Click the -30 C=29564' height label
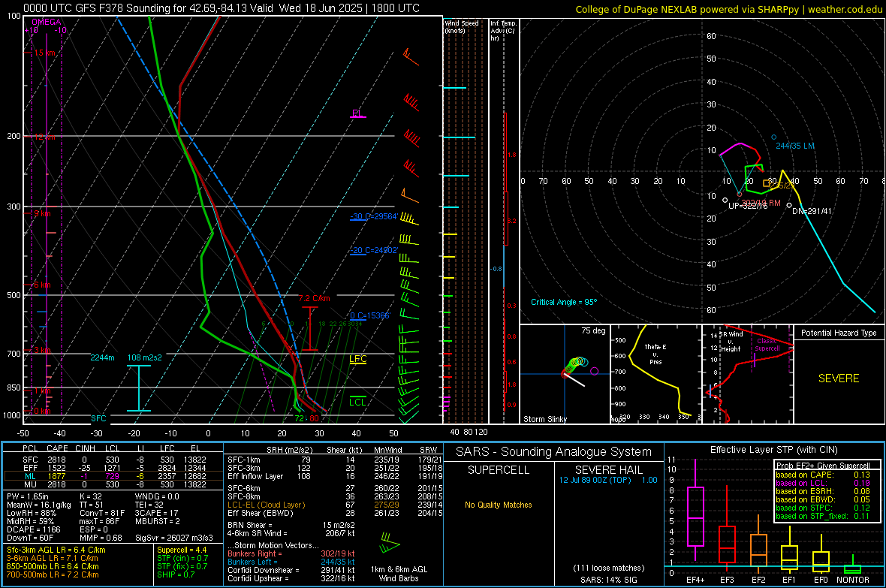 pos(374,216)
